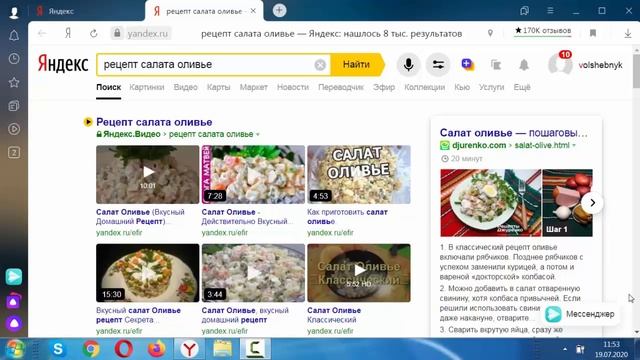Click the yellow Найти search button
Image resolution: width=640 pixels, height=360 pixels.
[358, 64]
